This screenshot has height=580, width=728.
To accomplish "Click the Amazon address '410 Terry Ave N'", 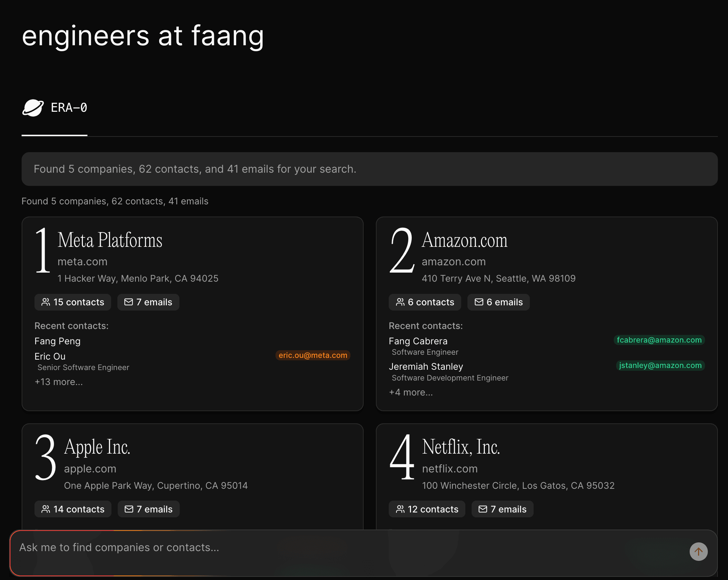I will click(498, 279).
